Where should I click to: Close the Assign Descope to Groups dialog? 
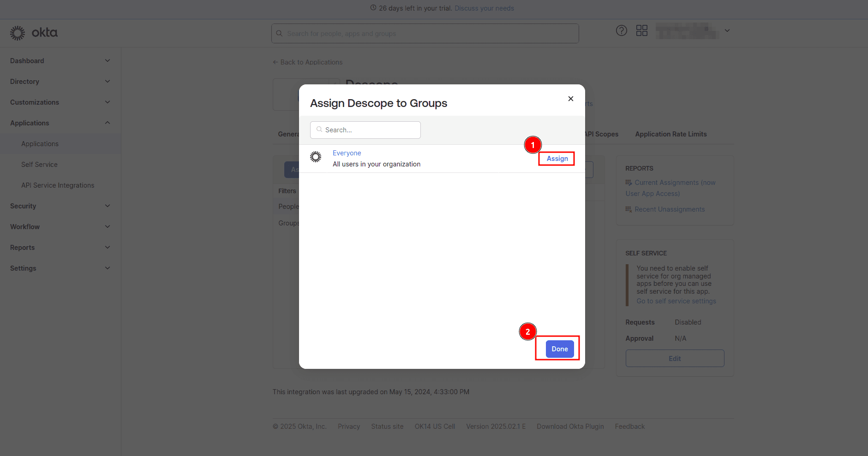[x=570, y=99]
